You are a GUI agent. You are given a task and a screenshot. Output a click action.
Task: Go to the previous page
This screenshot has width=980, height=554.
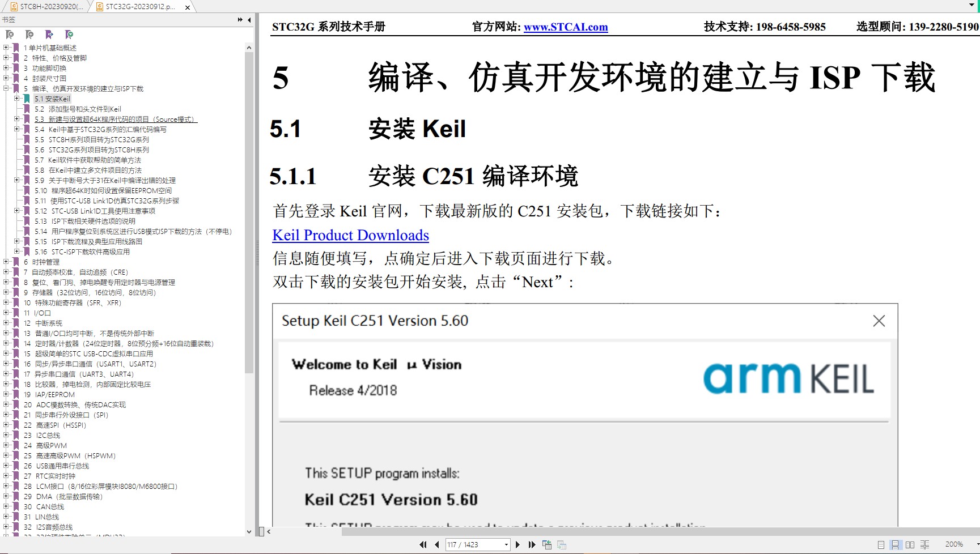point(437,544)
